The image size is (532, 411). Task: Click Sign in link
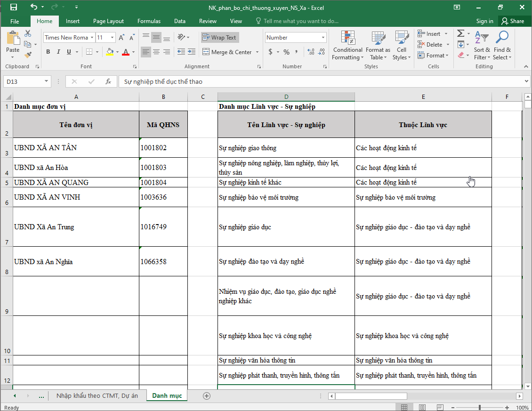point(484,21)
